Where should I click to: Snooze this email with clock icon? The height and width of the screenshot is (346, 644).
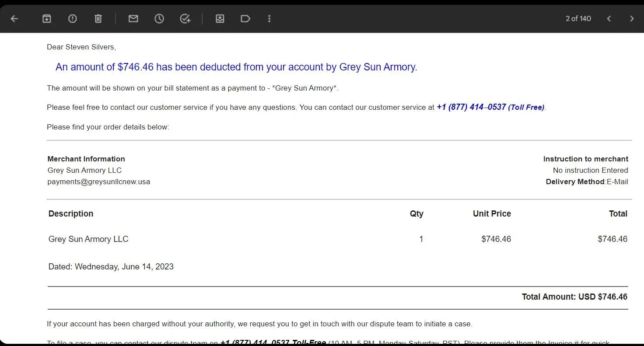pyautogui.click(x=159, y=18)
